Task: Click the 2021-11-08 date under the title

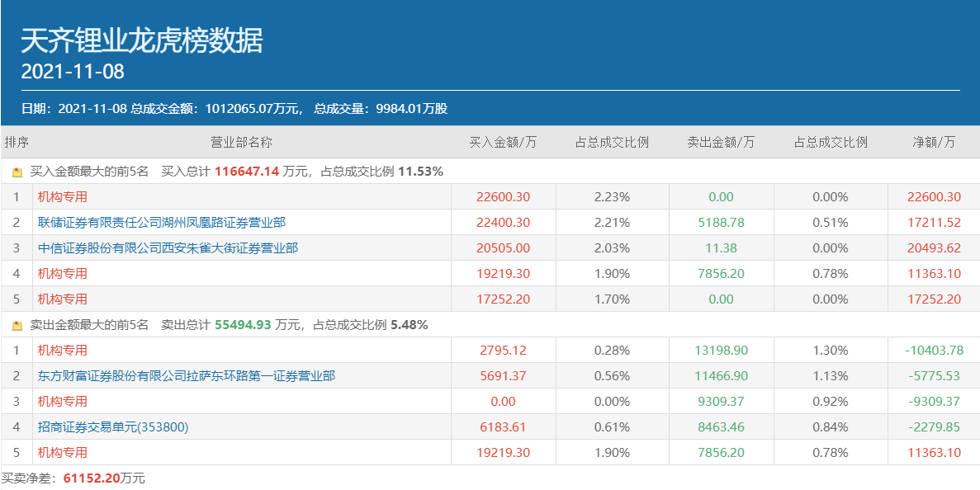Action: click(x=73, y=72)
